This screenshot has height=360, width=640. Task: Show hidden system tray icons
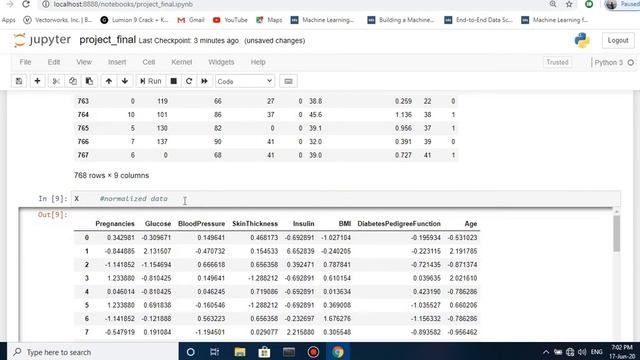(546, 352)
